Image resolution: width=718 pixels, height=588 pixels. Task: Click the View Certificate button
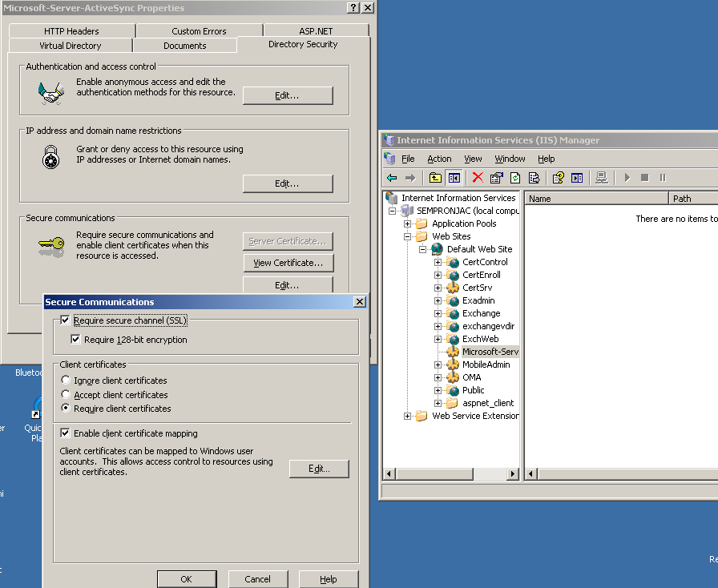(288, 263)
